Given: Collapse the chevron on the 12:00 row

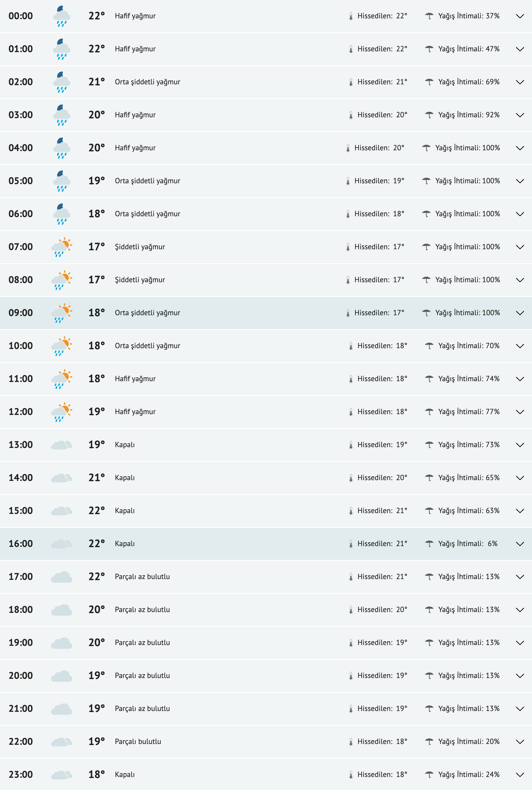Looking at the screenshot, I should point(520,411).
